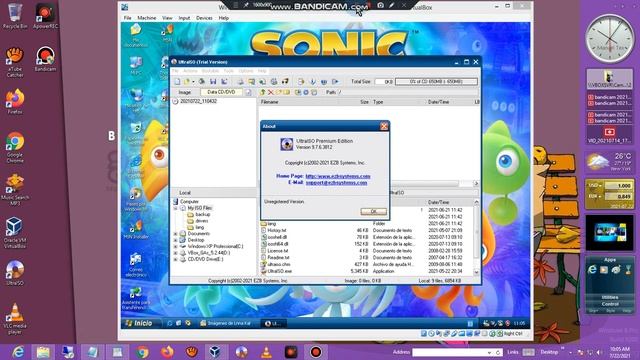Click Imágenes de Linux Kal on XP taskbar

(225, 323)
